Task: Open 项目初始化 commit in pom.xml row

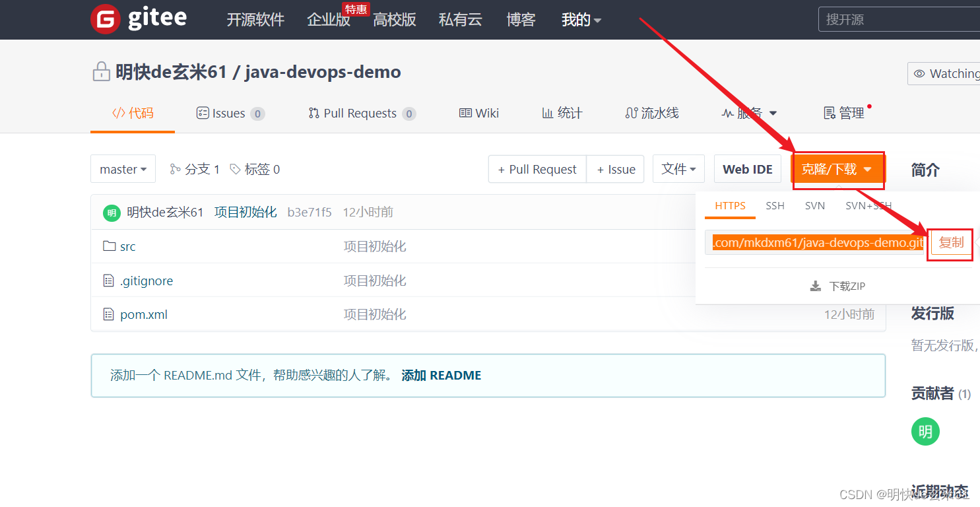Action: coord(375,314)
